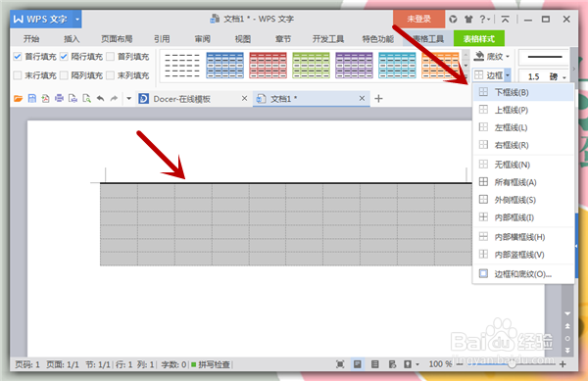Toggle 首行填充 checkbox

coord(18,57)
